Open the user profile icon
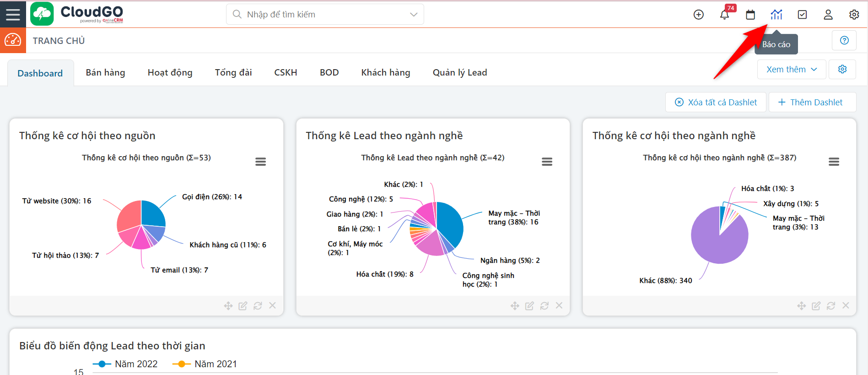This screenshot has width=868, height=375. [x=828, y=15]
